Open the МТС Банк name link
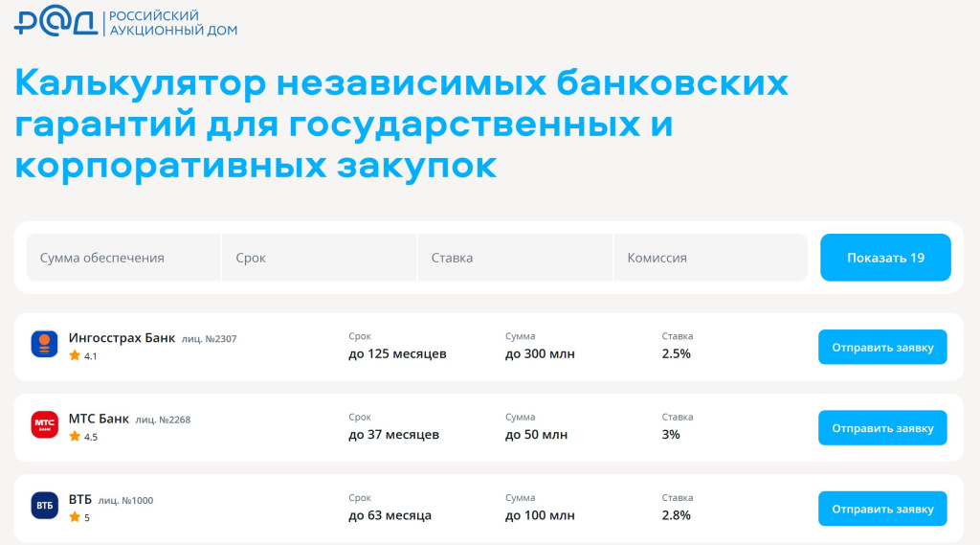The width and height of the screenshot is (980, 545). (x=99, y=419)
